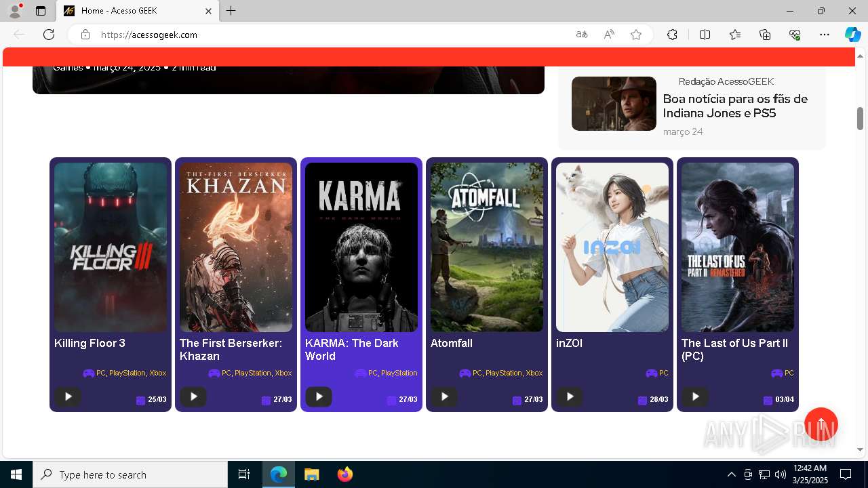
Task: Click the red scroll-to-top arrow button
Action: click(x=821, y=424)
